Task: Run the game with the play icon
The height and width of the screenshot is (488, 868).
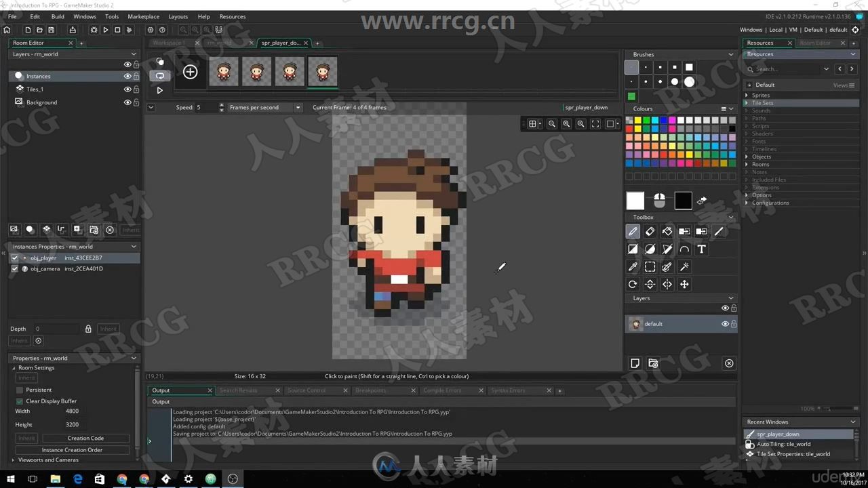Action: [105, 30]
